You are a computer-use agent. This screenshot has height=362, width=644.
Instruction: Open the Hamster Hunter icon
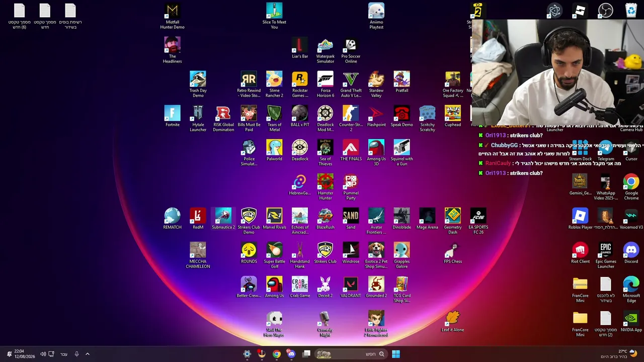[326, 182]
